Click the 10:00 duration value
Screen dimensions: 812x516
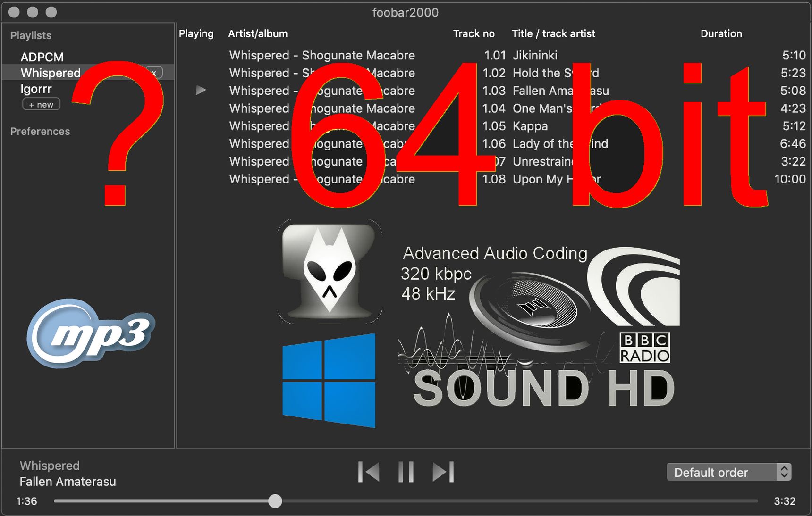pos(790,179)
